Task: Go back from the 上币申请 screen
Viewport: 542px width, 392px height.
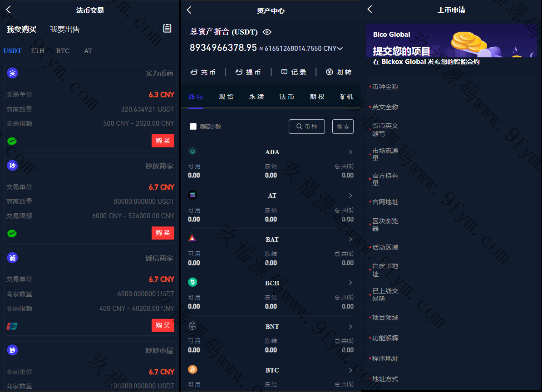Action: pyautogui.click(x=370, y=9)
